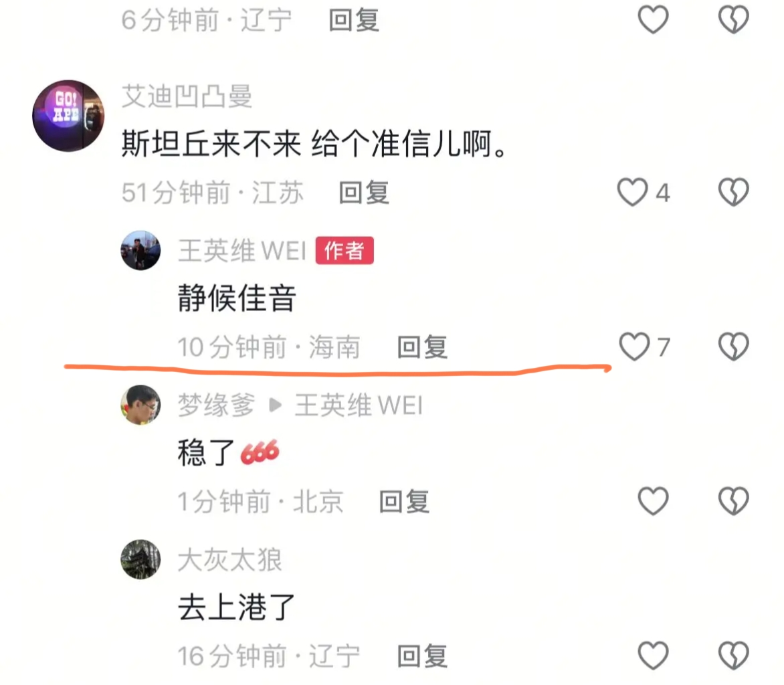Open 梦缘爹's avatar picture

140,405
